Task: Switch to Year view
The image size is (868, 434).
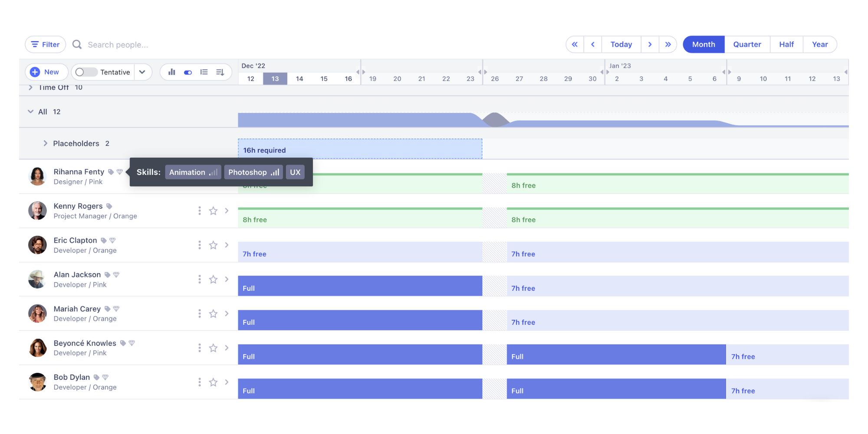Action: pos(820,44)
